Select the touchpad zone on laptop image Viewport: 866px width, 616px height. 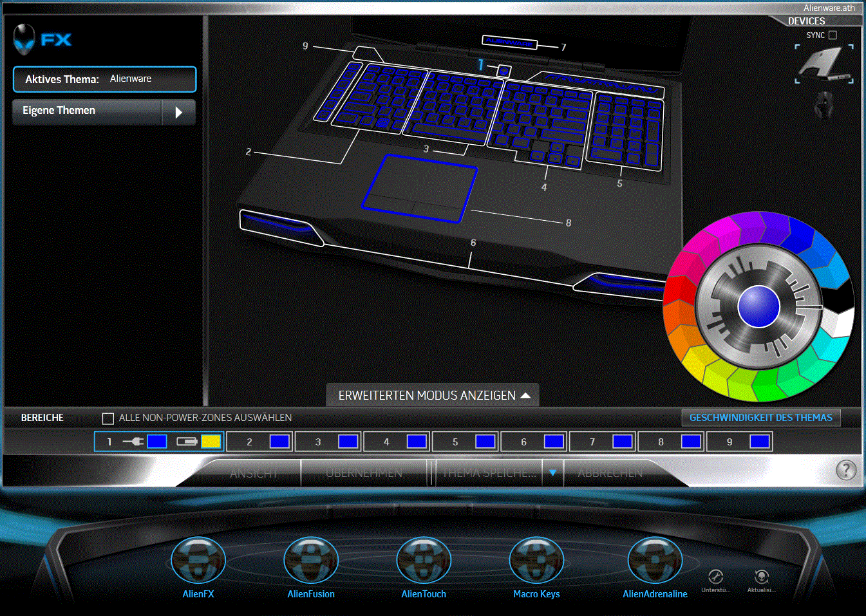pos(420,187)
